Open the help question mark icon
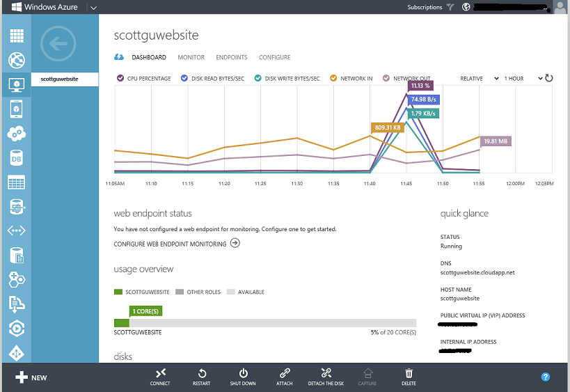 tap(546, 377)
